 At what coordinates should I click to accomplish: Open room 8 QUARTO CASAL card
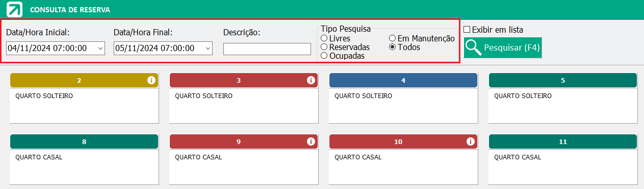(x=84, y=159)
